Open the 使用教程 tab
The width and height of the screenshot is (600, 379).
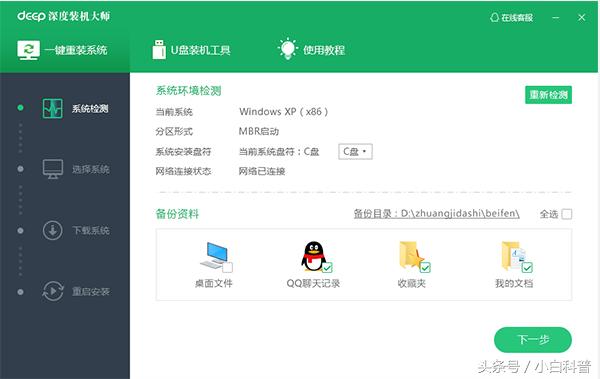click(311, 50)
